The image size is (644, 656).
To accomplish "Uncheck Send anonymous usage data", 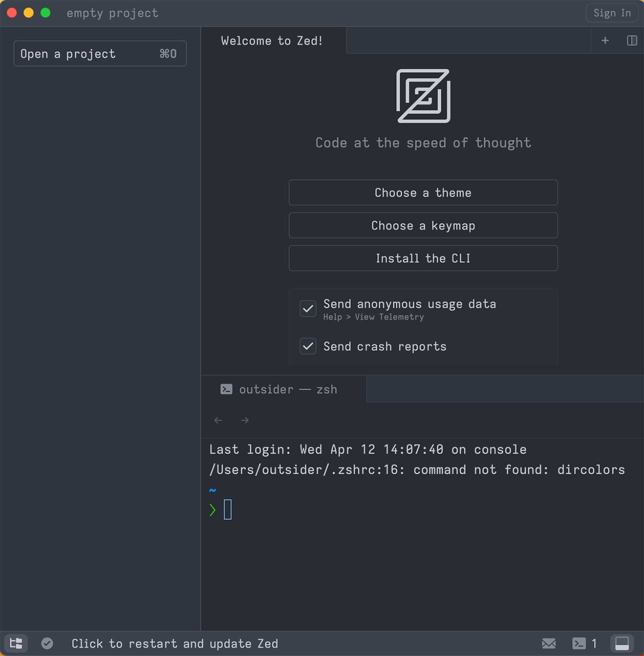I will click(x=308, y=308).
